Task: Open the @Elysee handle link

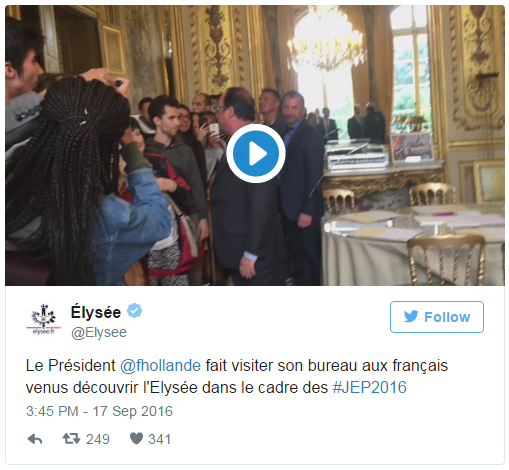Action: tap(99, 332)
